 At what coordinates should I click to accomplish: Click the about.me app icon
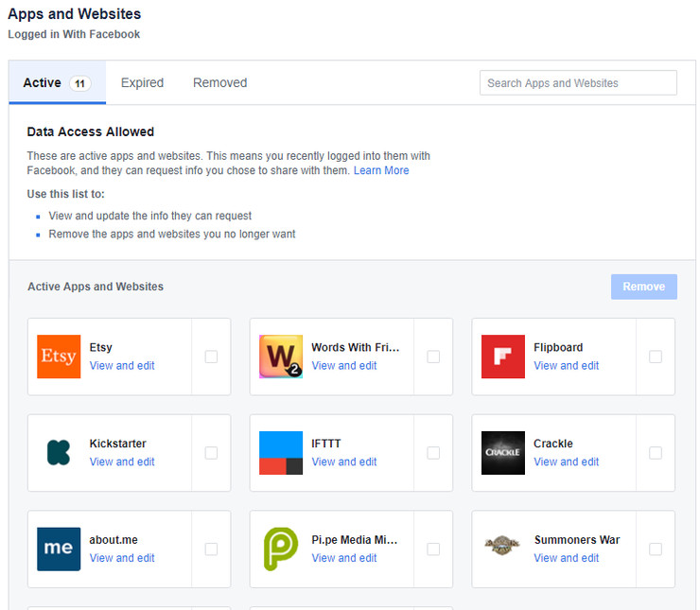(59, 549)
